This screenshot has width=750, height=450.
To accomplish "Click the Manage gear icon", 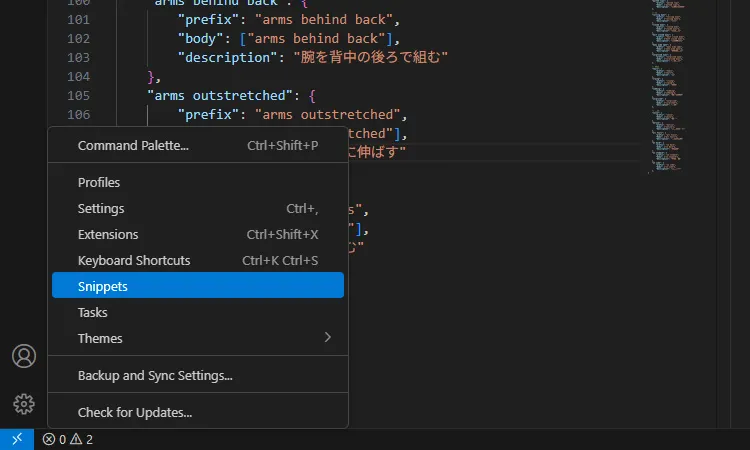I will tap(24, 404).
